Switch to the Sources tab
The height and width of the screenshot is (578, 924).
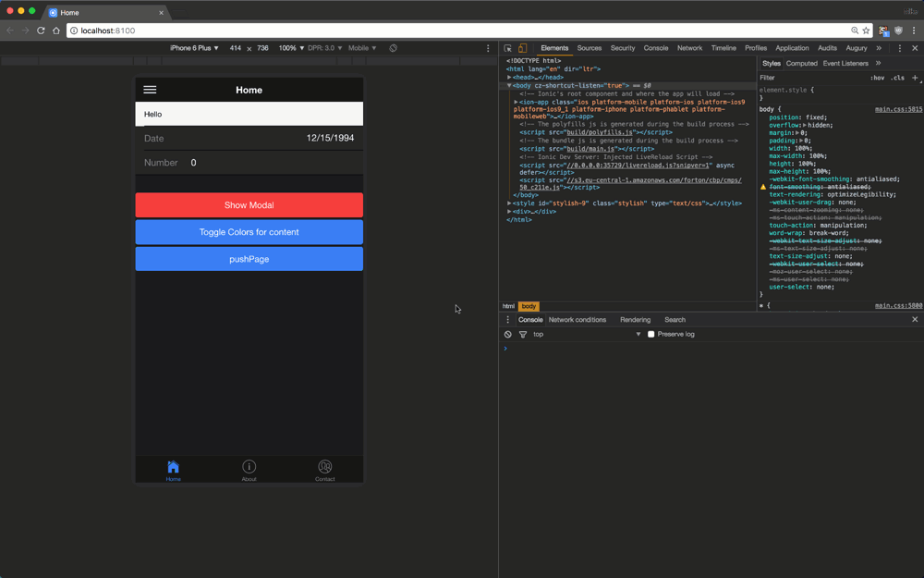(x=589, y=47)
